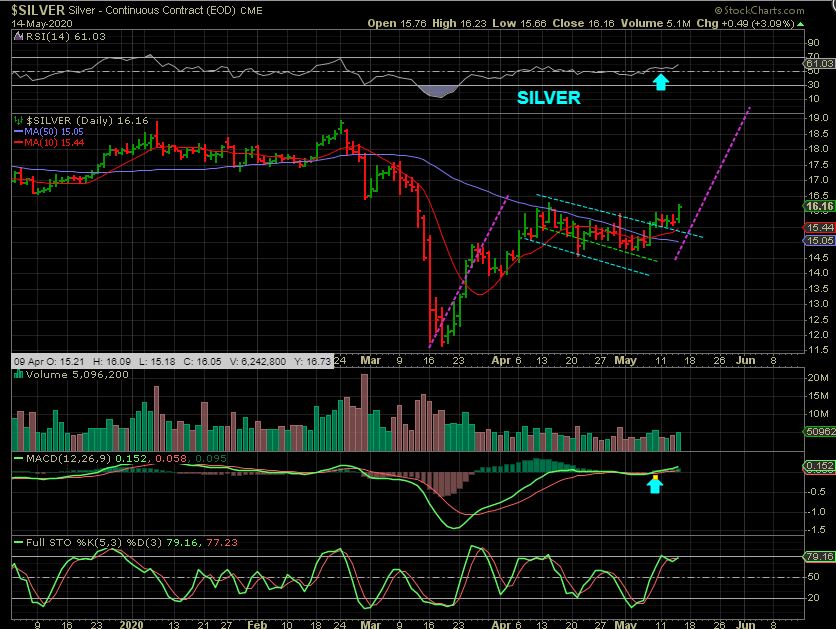
Task: Click the 0.152 MACD value tag
Action: (818, 466)
